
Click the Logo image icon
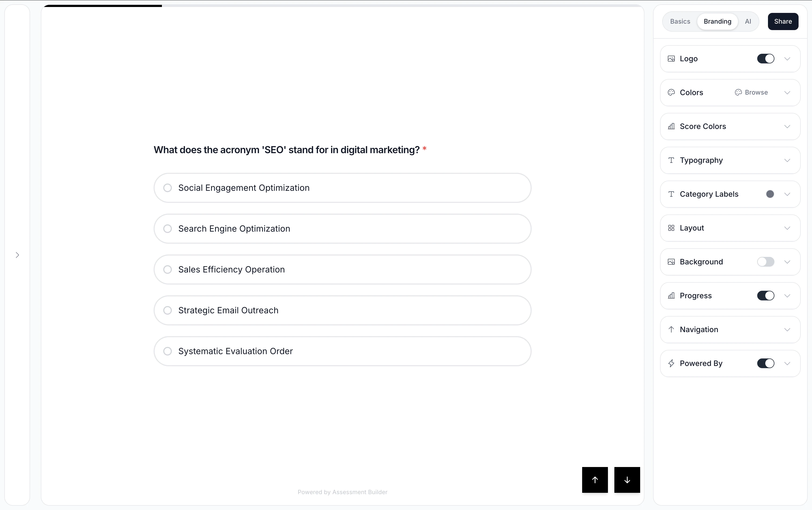coord(671,59)
